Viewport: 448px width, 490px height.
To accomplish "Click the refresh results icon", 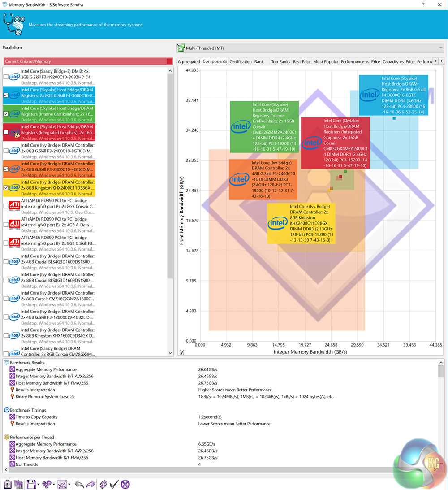I will click(x=103, y=484).
